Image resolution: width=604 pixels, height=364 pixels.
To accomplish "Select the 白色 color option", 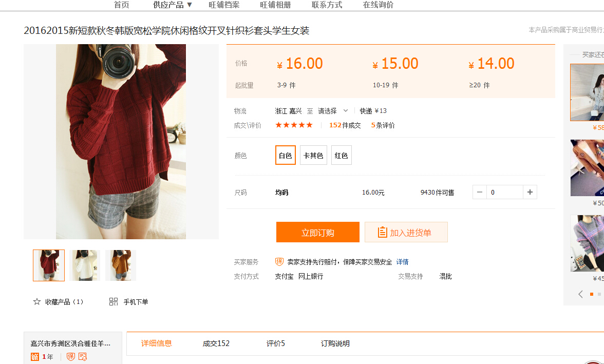I will click(286, 155).
